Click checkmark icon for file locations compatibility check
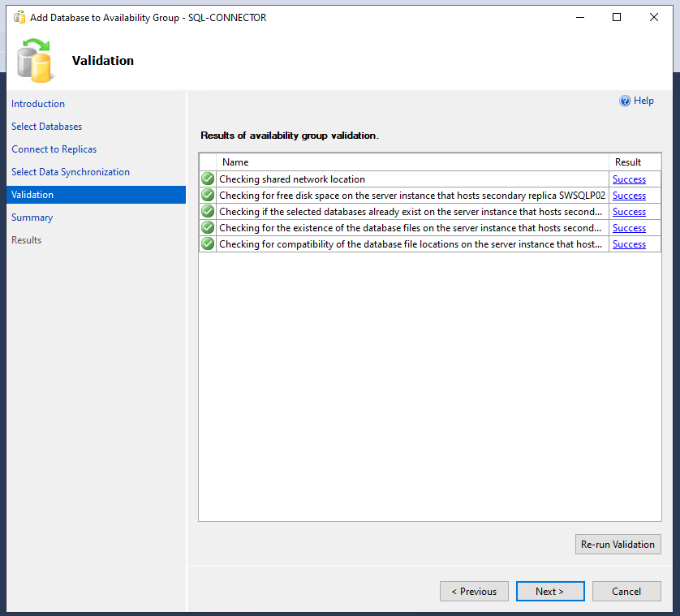This screenshot has height=616, width=680. click(208, 243)
